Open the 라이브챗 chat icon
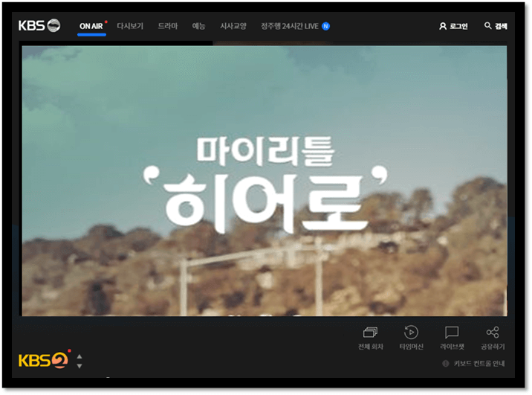 click(452, 333)
